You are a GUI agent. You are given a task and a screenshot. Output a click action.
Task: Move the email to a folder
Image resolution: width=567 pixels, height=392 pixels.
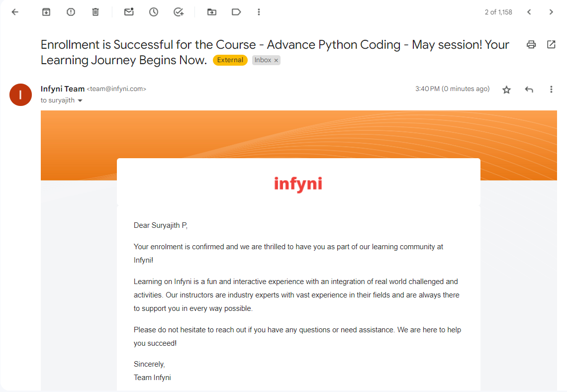coord(211,12)
